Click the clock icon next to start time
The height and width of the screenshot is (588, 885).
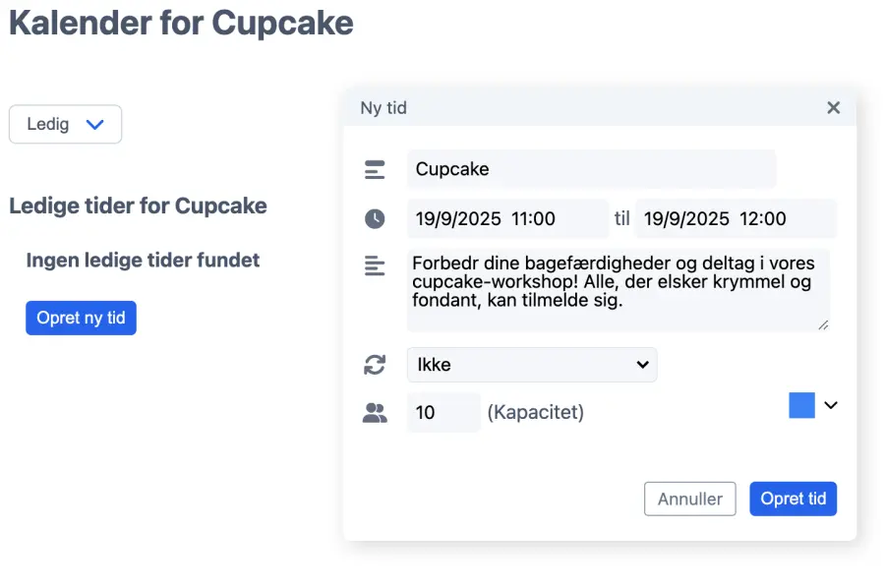point(375,218)
